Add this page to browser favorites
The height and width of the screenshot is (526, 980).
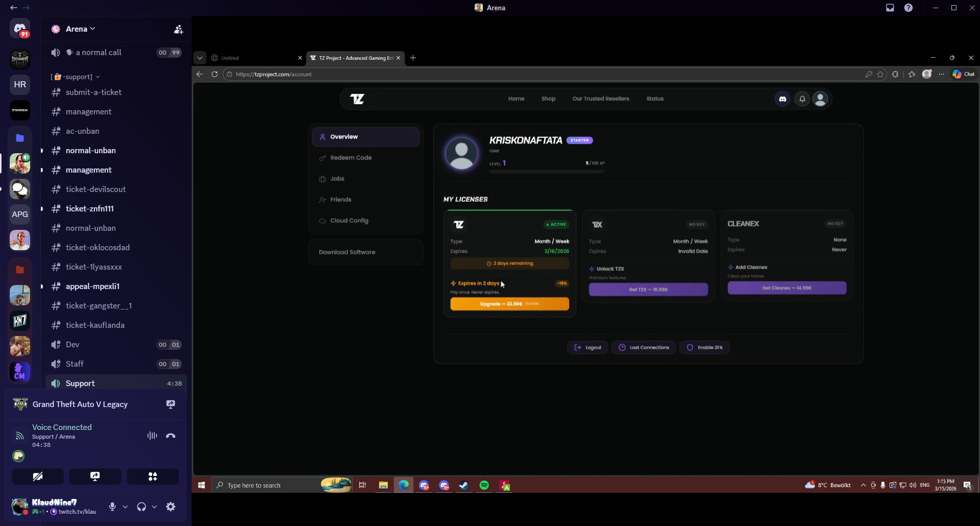click(880, 74)
